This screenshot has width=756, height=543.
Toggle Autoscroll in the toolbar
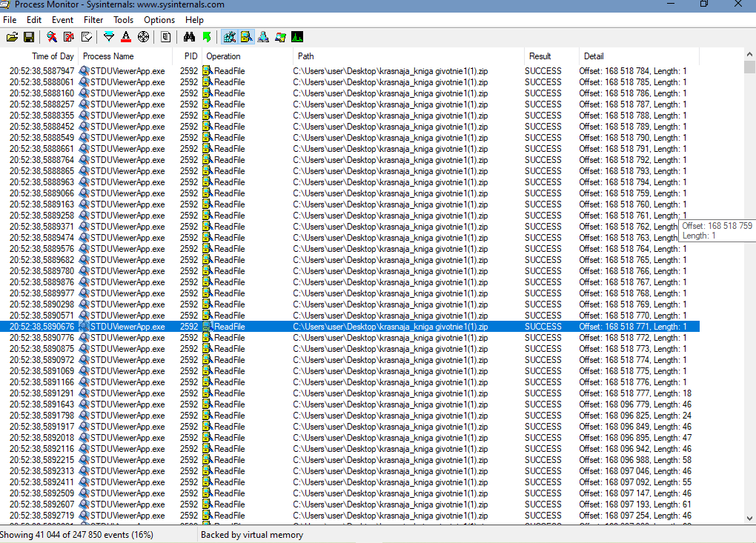[x=69, y=37]
